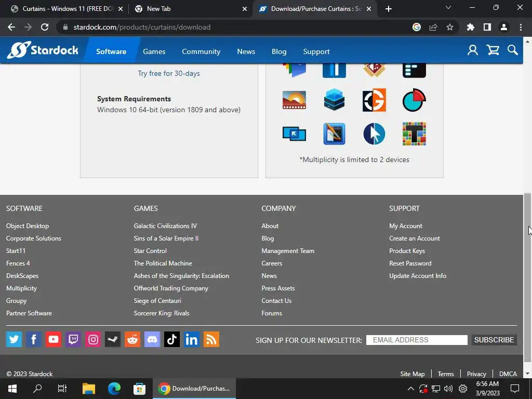The width and height of the screenshot is (532, 399).
Task: Open the Microsoft Store taskbar icon
Action: [139, 389]
